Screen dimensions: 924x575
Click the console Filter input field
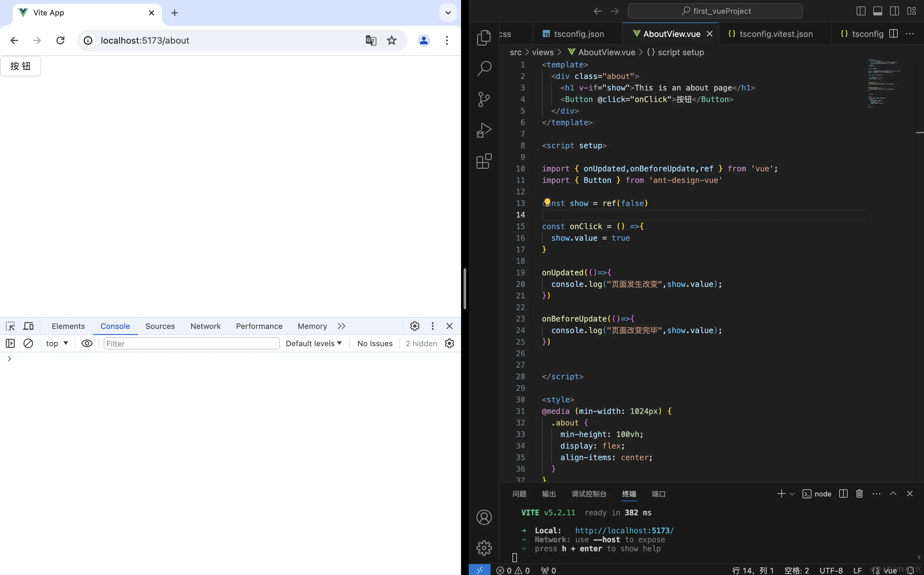[191, 343]
